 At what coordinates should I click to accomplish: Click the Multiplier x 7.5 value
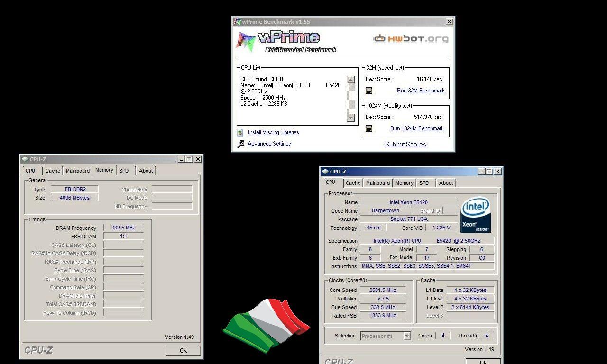tap(383, 299)
